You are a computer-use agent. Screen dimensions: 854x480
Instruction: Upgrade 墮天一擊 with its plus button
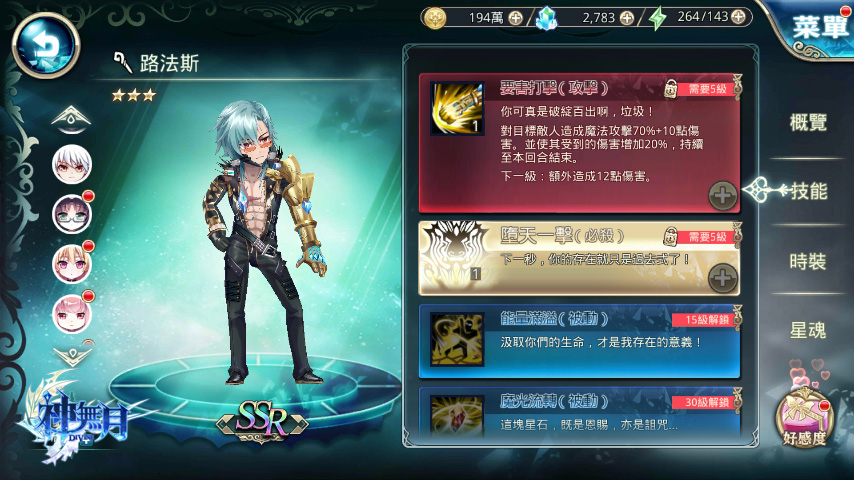(x=723, y=278)
